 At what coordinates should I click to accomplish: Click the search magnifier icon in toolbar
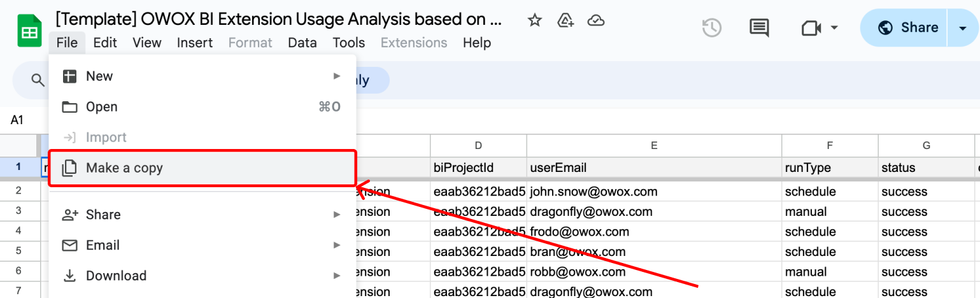click(x=38, y=80)
